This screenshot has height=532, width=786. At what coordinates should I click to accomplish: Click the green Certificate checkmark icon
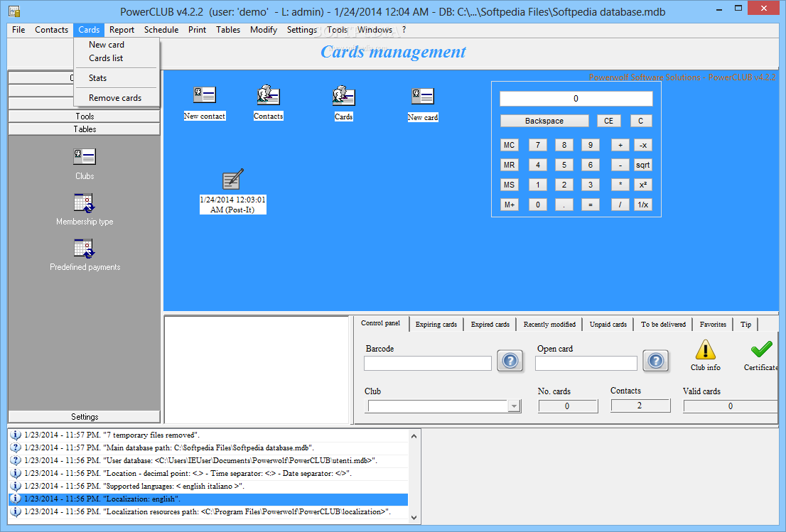coord(761,349)
